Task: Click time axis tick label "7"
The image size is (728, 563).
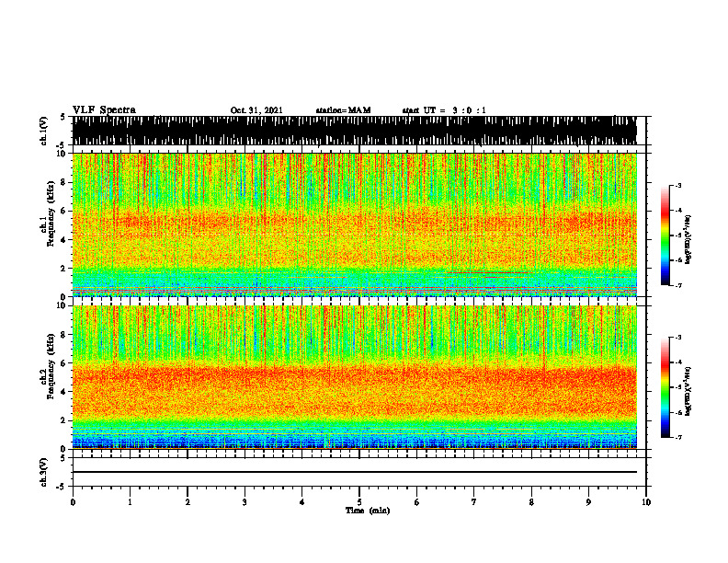Action: (474, 502)
